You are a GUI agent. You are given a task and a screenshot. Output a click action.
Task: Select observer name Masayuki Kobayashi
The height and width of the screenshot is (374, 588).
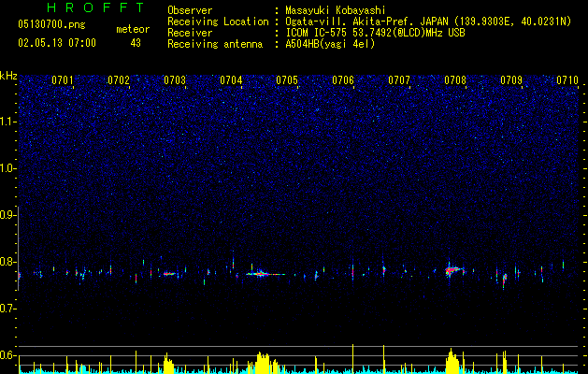336,10
